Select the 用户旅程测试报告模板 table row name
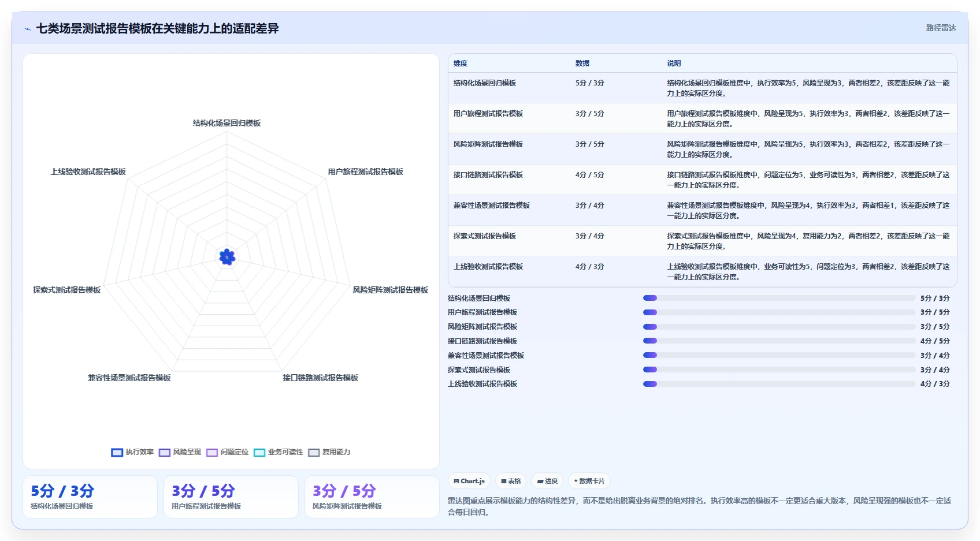 488,114
